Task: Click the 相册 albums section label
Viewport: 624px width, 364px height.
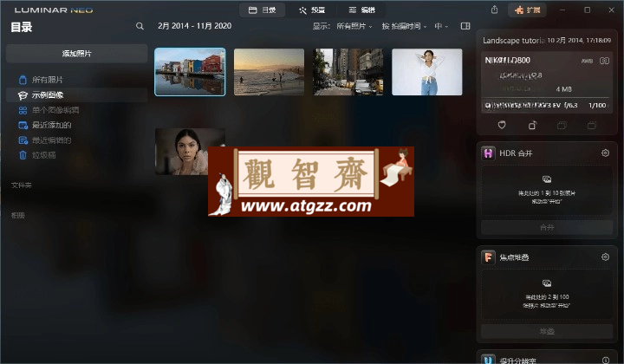Action: [18, 216]
